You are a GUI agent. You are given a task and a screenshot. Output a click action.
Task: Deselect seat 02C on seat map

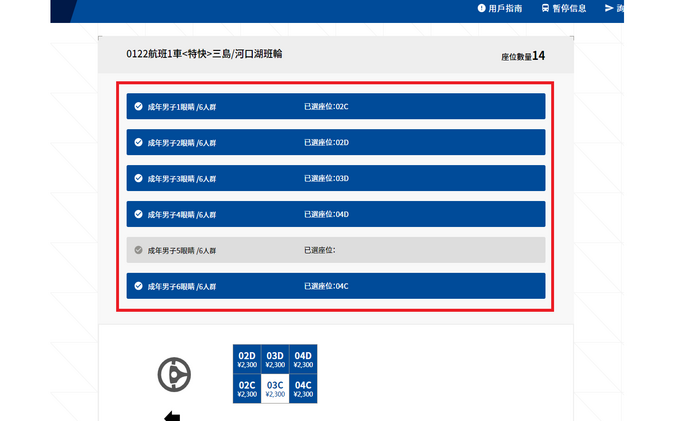pos(247,389)
